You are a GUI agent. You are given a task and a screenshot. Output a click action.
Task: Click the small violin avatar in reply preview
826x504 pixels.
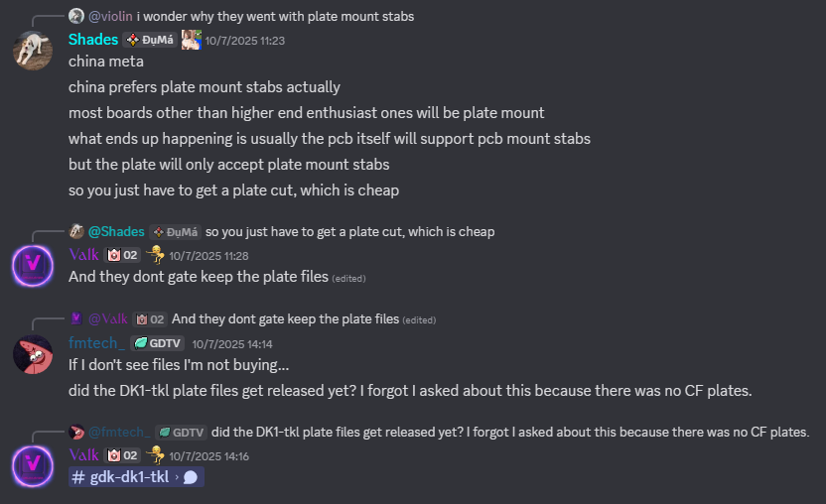76,16
